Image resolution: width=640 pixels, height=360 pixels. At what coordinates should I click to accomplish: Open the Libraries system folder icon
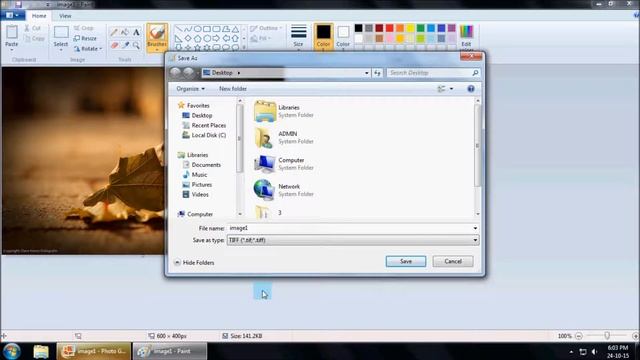click(264, 111)
